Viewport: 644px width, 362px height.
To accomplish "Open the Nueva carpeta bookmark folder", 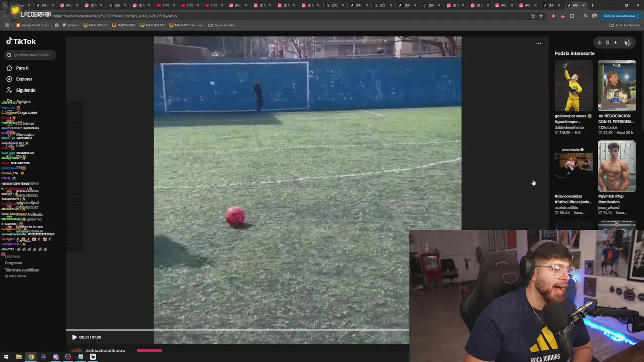I will point(221,25).
